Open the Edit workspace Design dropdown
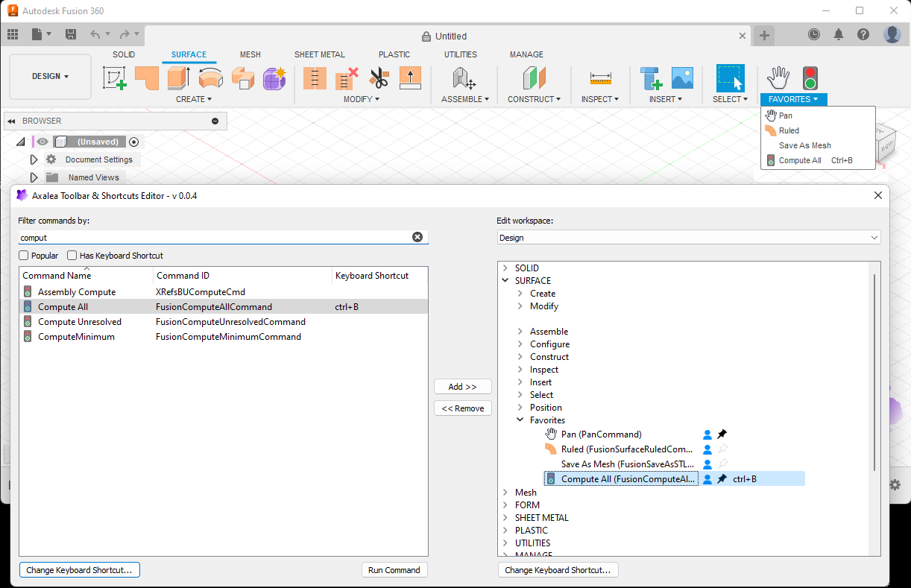 pos(689,238)
